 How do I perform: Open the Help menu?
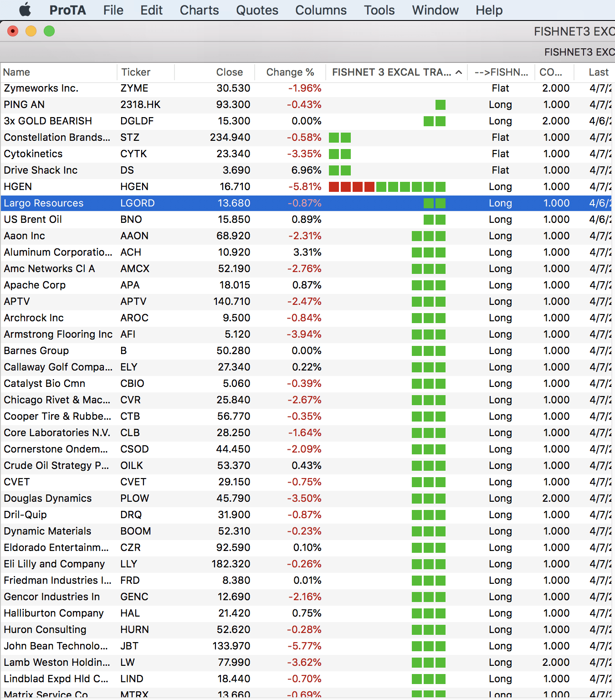pyautogui.click(x=489, y=10)
